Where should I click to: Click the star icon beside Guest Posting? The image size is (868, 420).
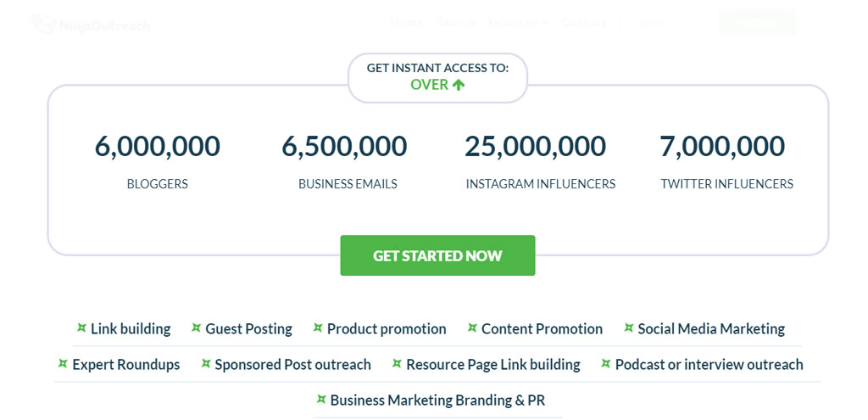[196, 328]
